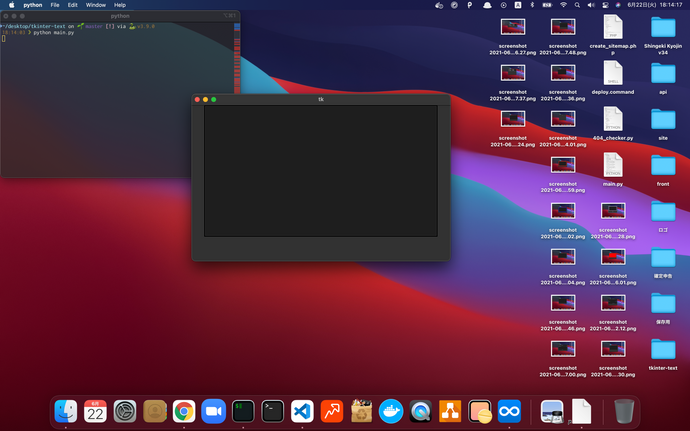The image size is (690, 431).
Task: Select the main.py file on desktop
Action: 613,169
